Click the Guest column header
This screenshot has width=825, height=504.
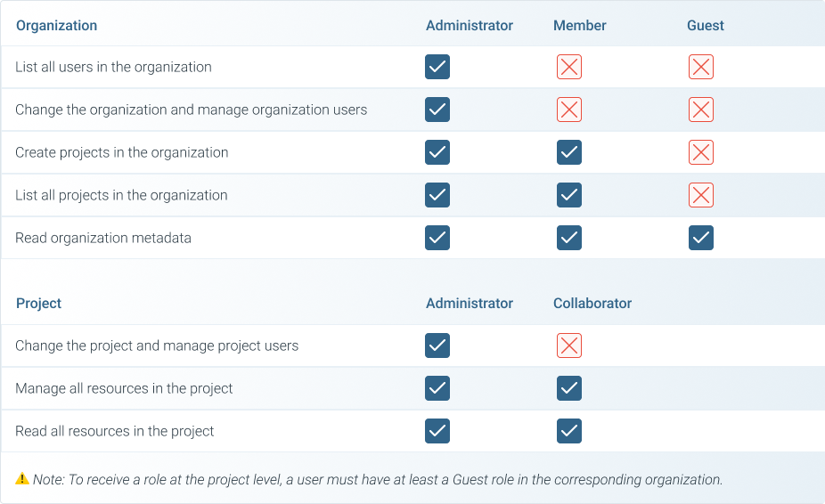click(x=706, y=25)
